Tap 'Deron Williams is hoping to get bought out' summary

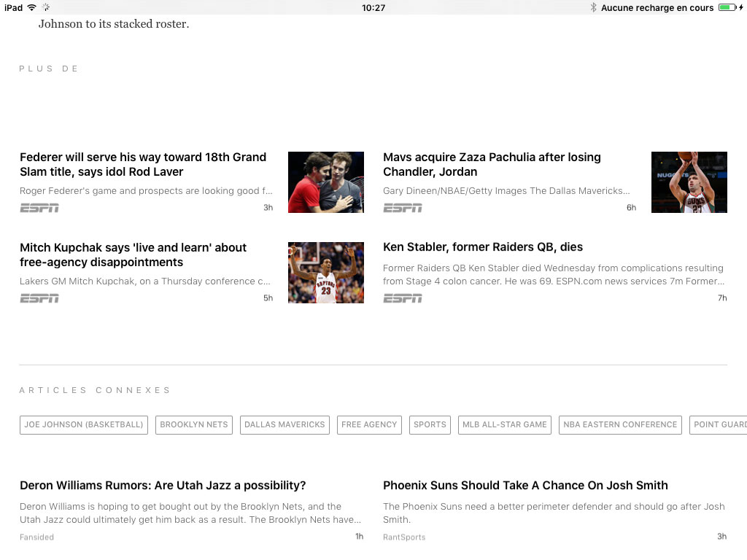coord(190,513)
